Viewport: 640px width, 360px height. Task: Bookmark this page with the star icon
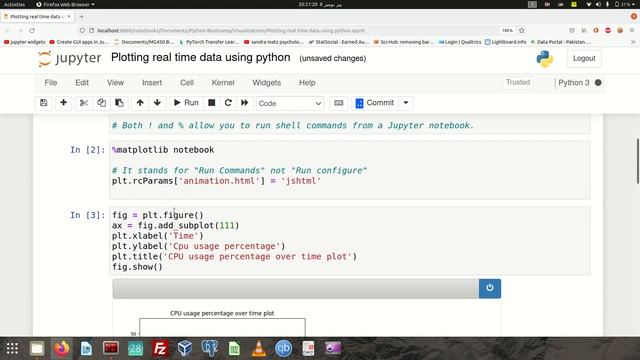[522, 31]
